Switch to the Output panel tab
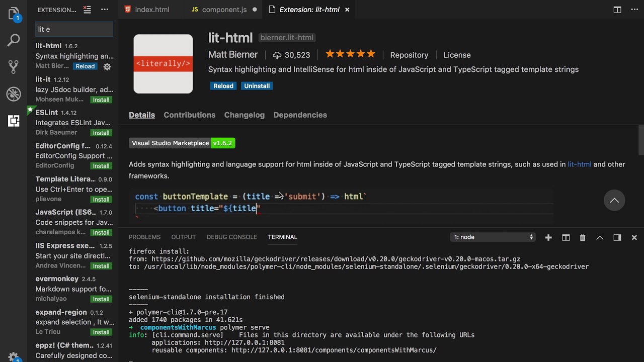 tap(183, 237)
